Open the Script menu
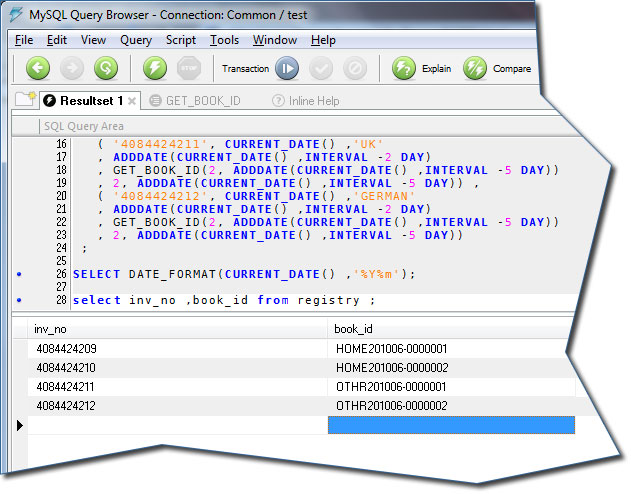The width and height of the screenshot is (631, 494). coord(181,40)
